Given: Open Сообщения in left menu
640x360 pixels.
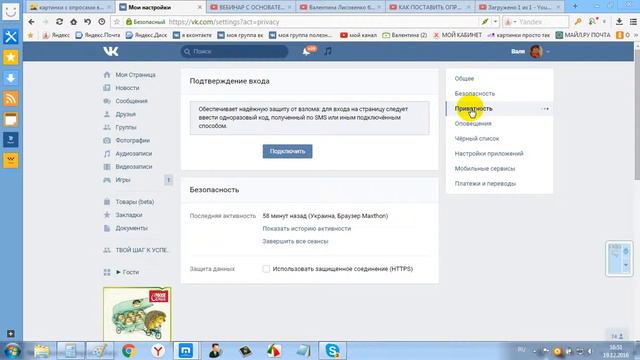Looking at the screenshot, I should (131, 101).
